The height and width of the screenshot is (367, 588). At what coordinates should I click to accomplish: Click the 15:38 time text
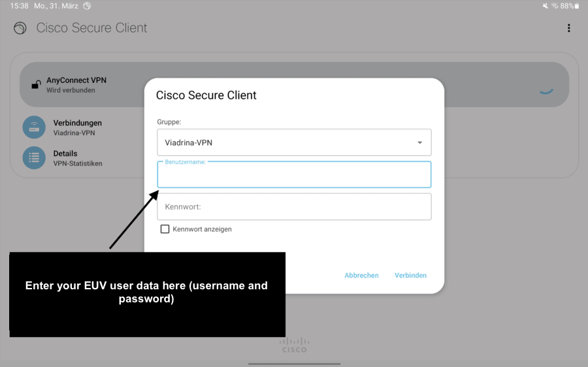[x=19, y=6]
